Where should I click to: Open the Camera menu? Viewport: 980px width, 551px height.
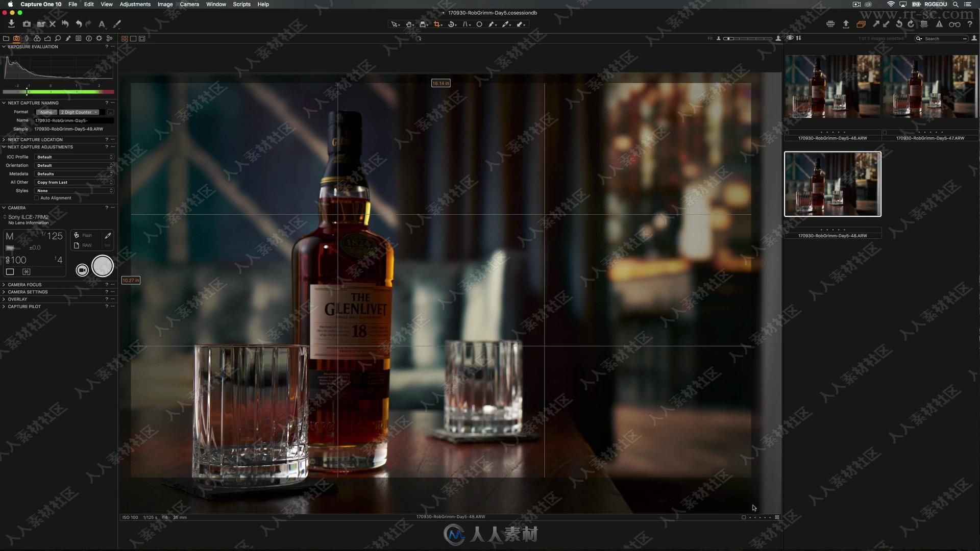(189, 4)
